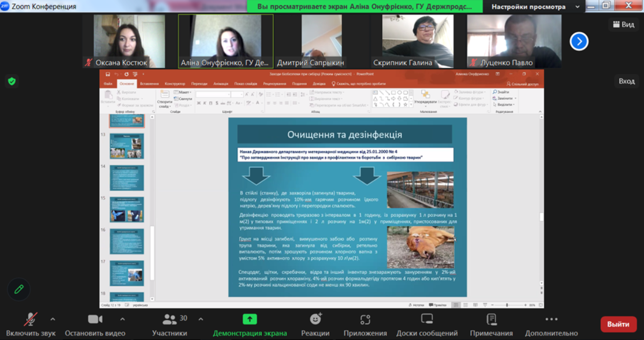644x340 pixels.
Task: Click the green encryption shield icon
Action: point(11,81)
